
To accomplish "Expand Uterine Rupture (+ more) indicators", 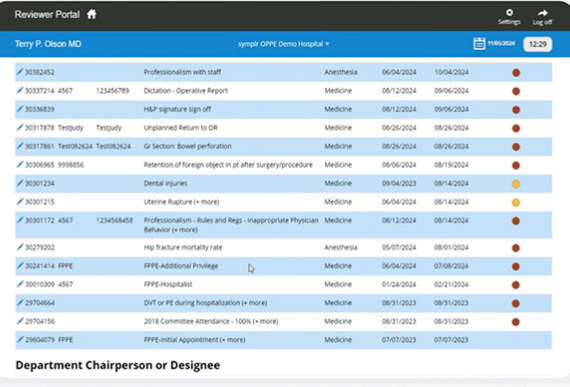I will [x=181, y=202].
